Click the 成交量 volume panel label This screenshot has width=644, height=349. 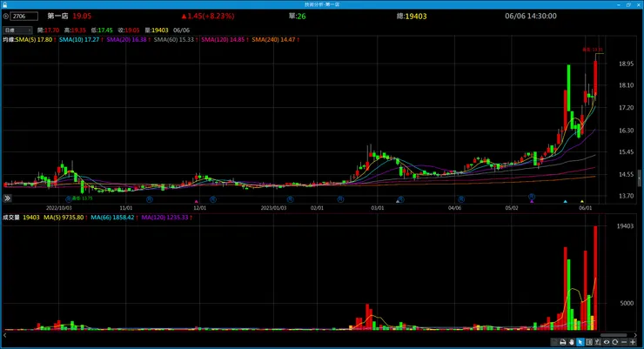[11, 218]
